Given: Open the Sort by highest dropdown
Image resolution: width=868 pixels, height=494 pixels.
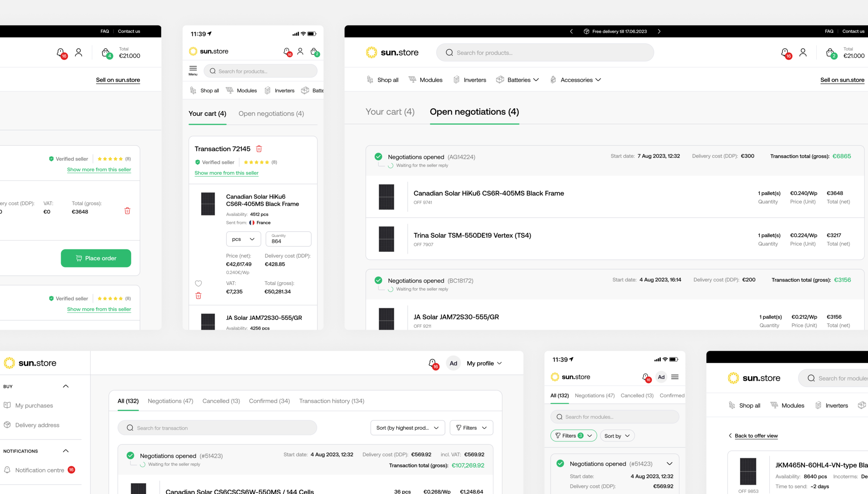Looking at the screenshot, I should [407, 428].
